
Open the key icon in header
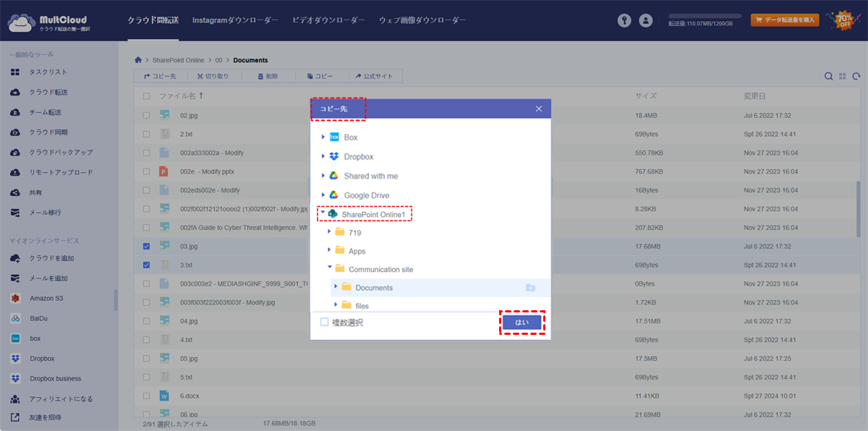tap(624, 21)
